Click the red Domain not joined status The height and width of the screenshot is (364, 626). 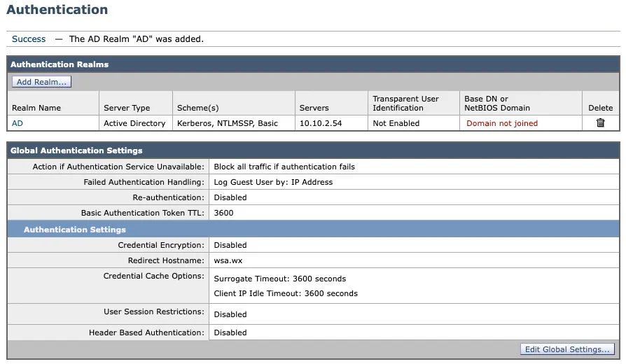[x=502, y=123]
